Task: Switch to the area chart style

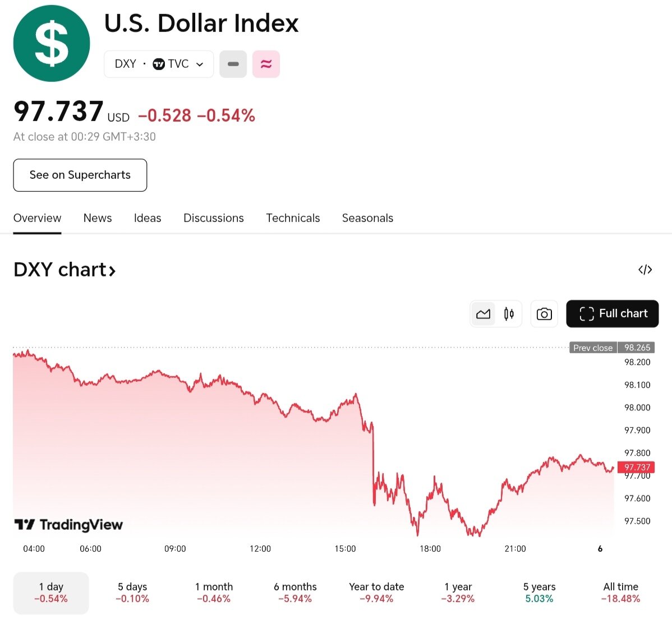Action: click(483, 314)
